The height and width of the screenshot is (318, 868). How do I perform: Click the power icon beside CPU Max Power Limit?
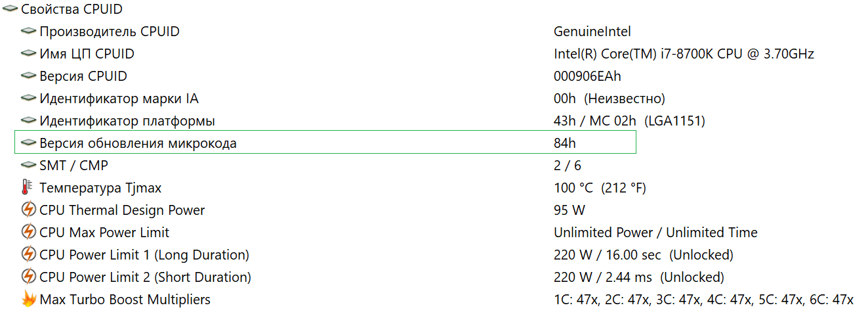point(28,233)
